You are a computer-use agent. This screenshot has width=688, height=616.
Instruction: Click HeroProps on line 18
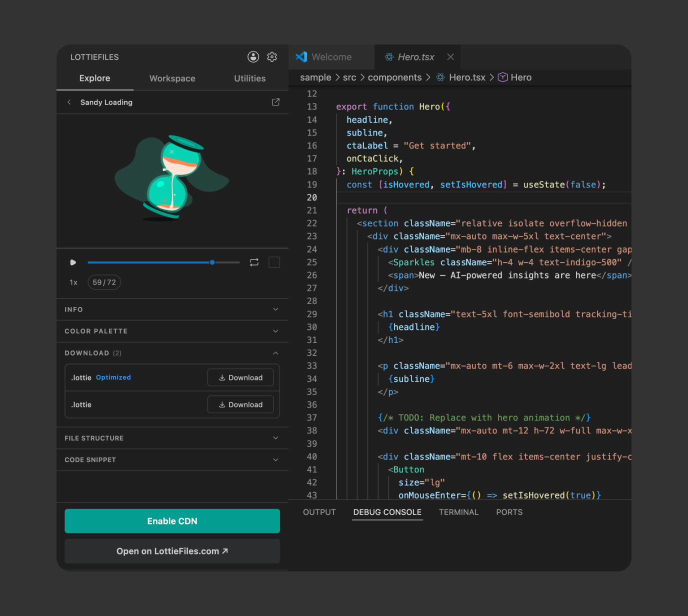(x=375, y=171)
